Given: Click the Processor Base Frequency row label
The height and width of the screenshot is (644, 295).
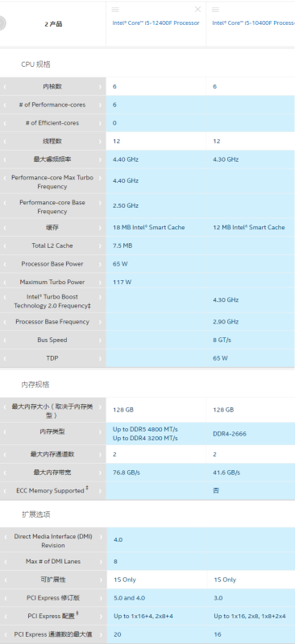Looking at the screenshot, I should point(52,321).
